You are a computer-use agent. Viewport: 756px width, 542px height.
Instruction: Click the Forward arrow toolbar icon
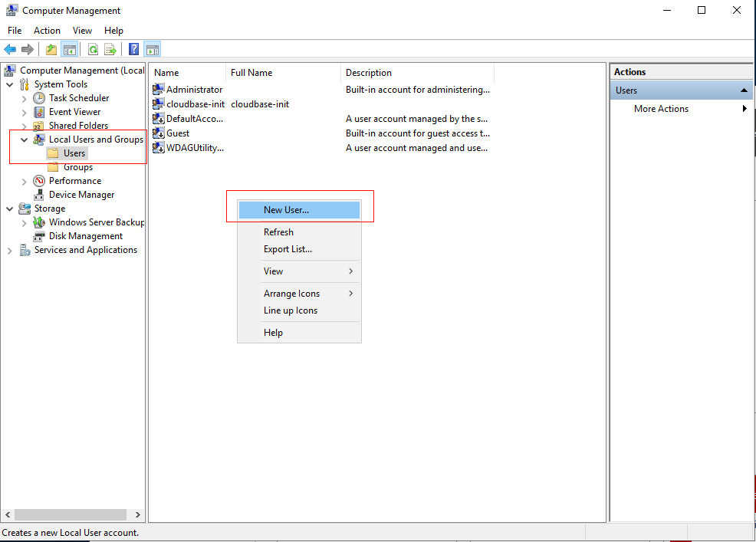point(28,49)
